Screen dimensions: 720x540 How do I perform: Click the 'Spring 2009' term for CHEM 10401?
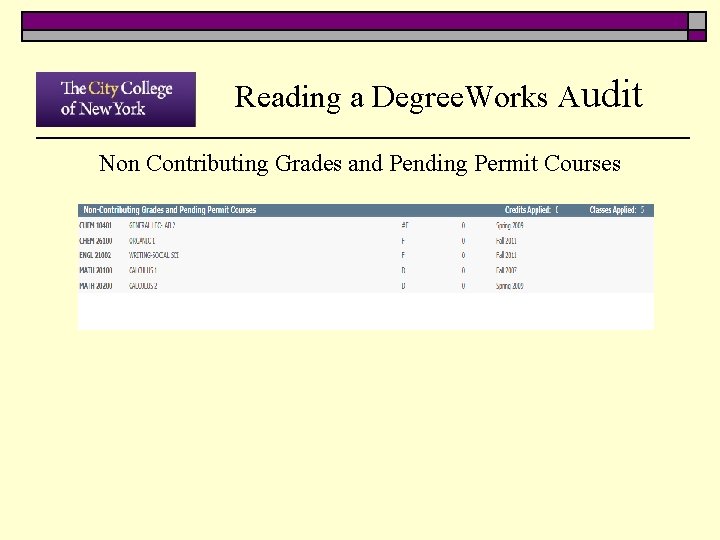[x=510, y=225]
